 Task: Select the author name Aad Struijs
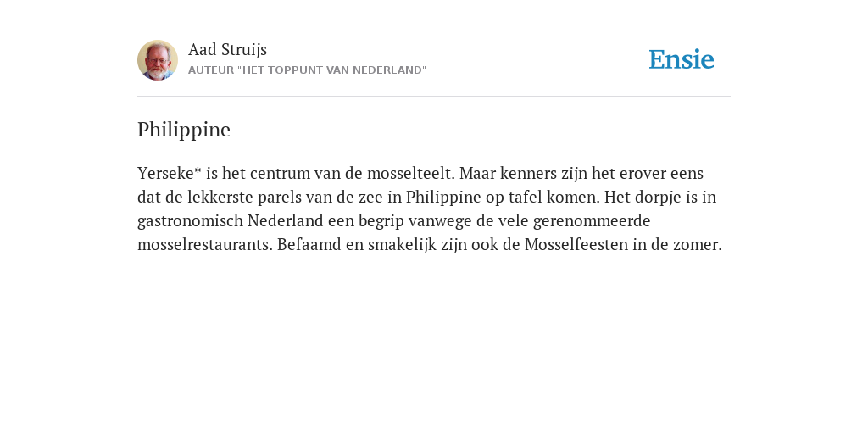click(227, 50)
